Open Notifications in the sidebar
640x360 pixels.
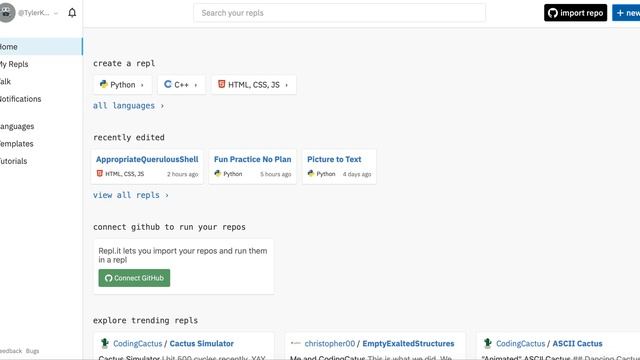coord(20,99)
